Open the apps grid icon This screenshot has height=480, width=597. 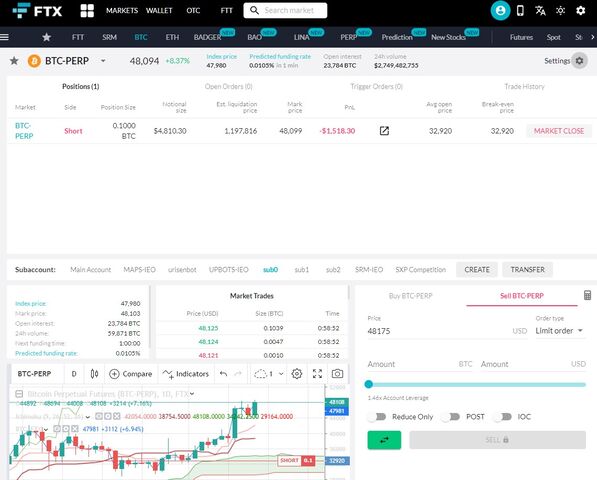[x=87, y=11]
